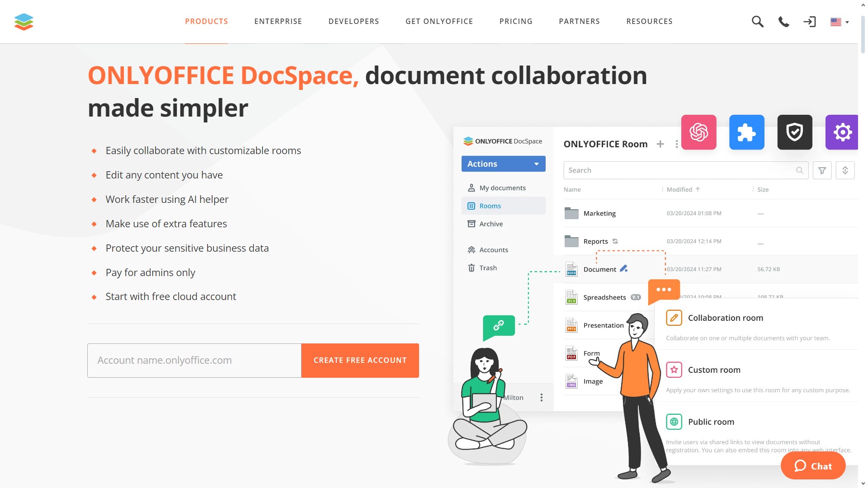The height and width of the screenshot is (488, 868).
Task: Open the language flag dropdown
Action: [x=840, y=22]
